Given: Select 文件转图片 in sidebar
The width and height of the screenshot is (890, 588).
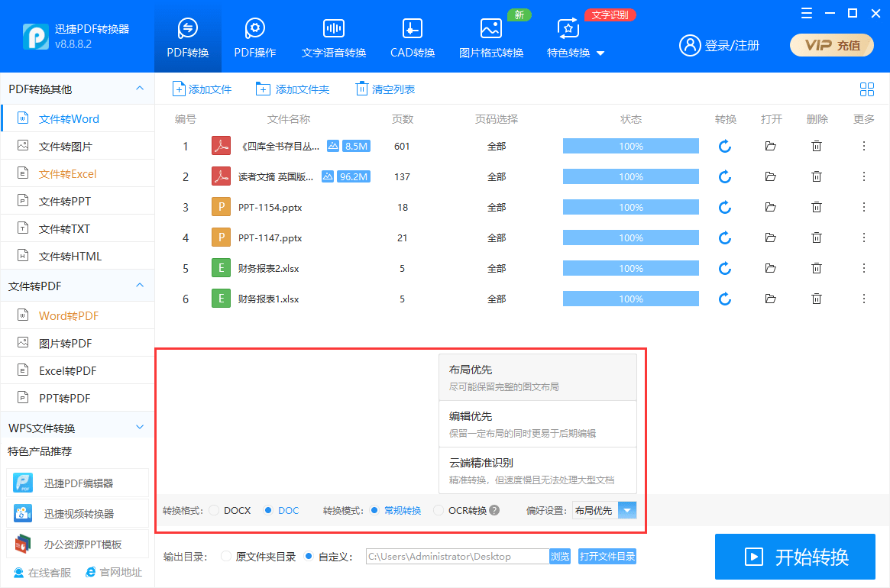Looking at the screenshot, I should click(78, 147).
